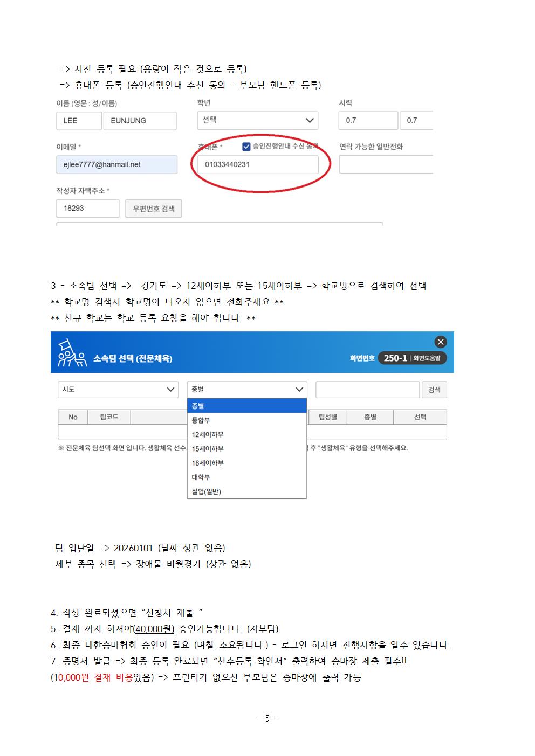Collapse the 종별 dropdown via its arrow
535x756 pixels.
coord(299,390)
